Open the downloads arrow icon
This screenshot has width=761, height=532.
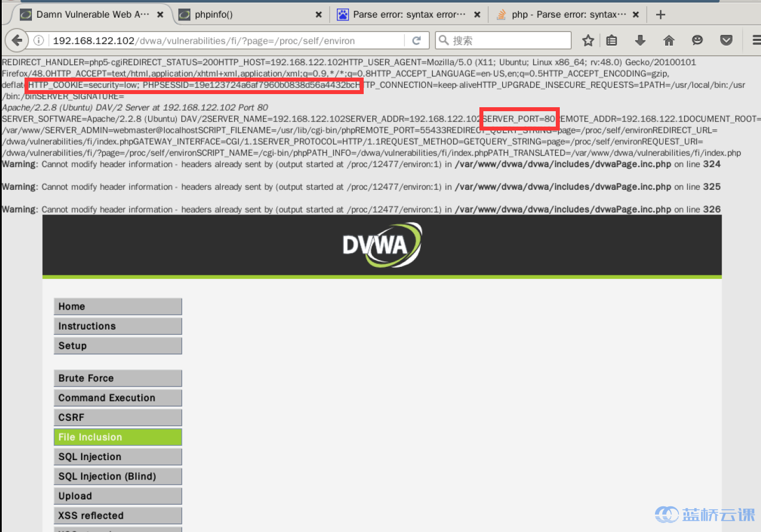[640, 40]
